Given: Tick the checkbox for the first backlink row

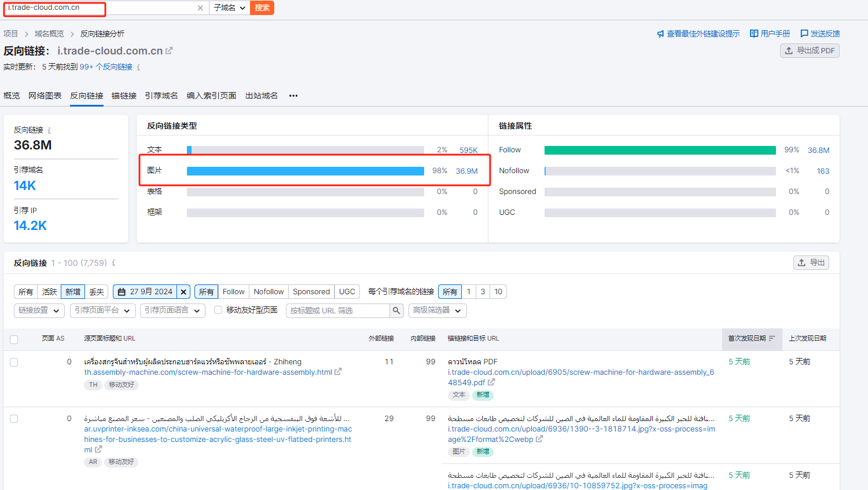Looking at the screenshot, I should pyautogui.click(x=14, y=362).
